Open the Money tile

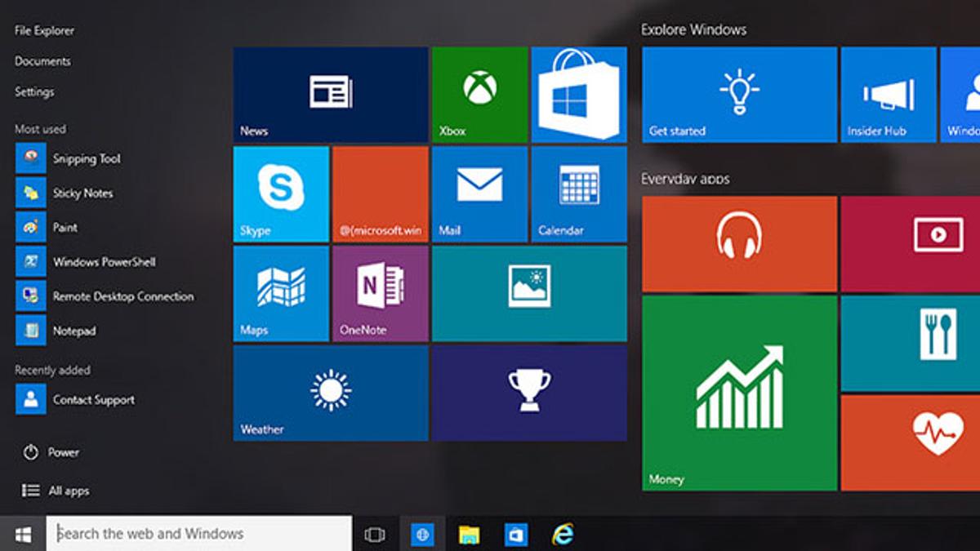(x=739, y=393)
